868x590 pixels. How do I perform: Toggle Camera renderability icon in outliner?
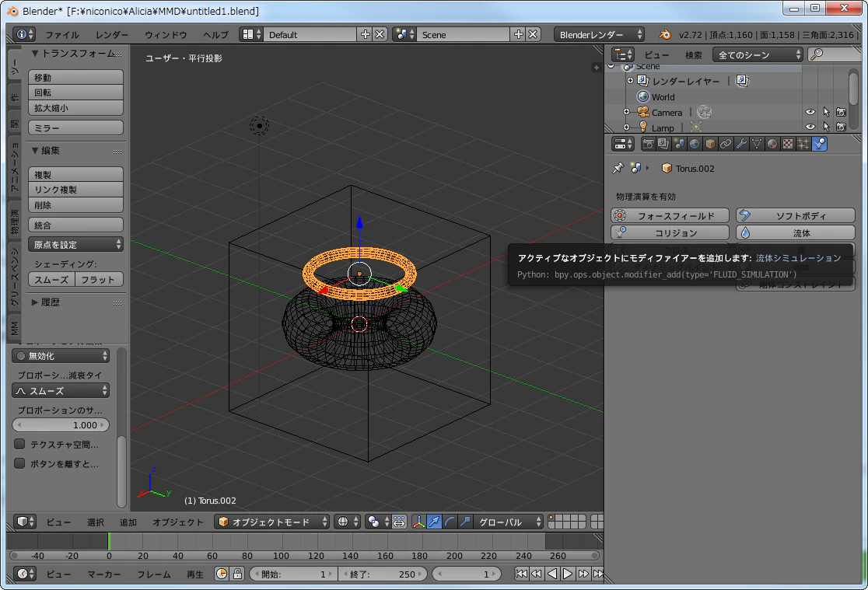click(x=841, y=113)
